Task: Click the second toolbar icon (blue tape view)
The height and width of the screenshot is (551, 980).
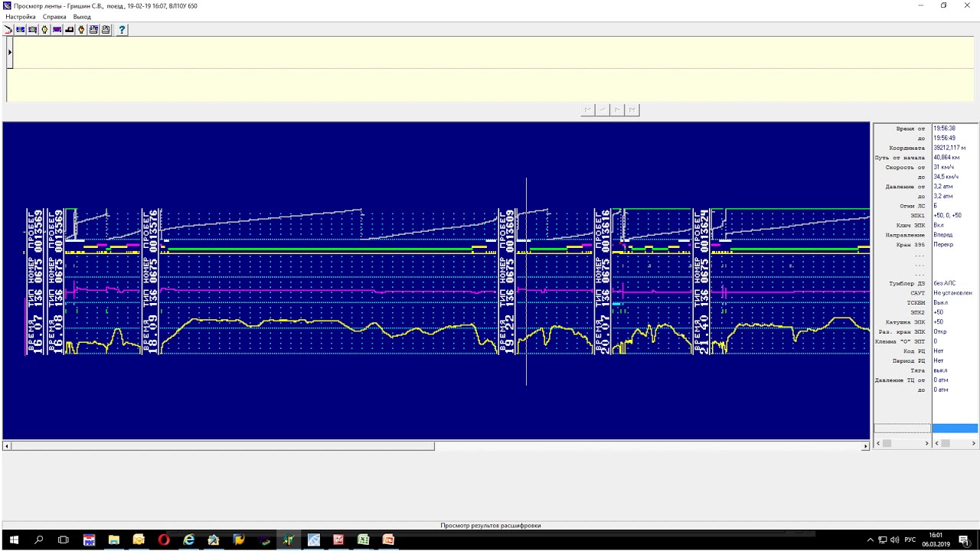Action: click(21, 30)
